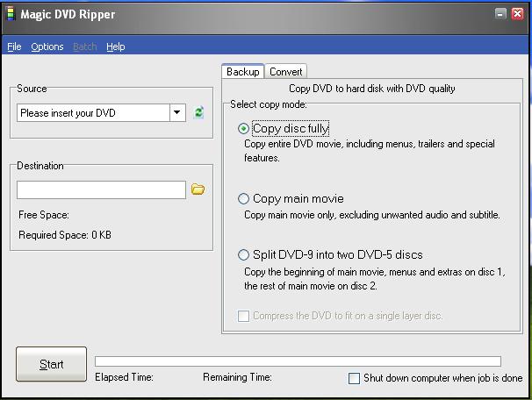Open the Options menu
Viewport: 532px width, 400px height.
47,46
